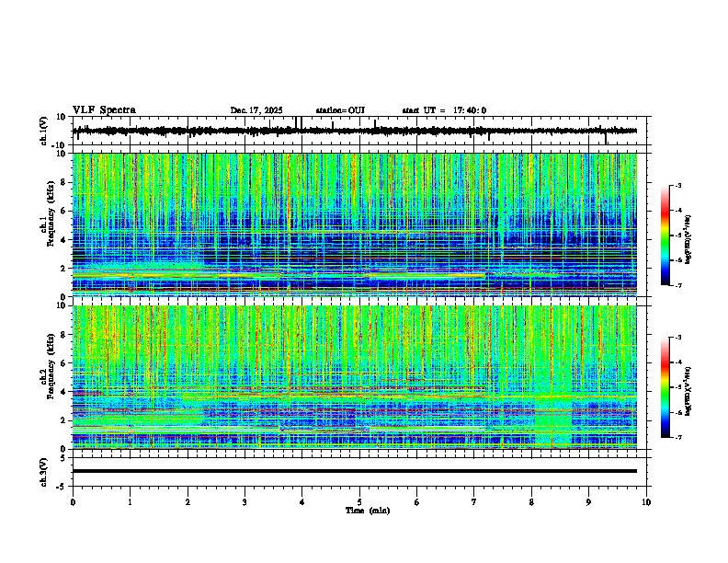
Task: Click the "3" tick on the Time axis
Action: click(245, 502)
